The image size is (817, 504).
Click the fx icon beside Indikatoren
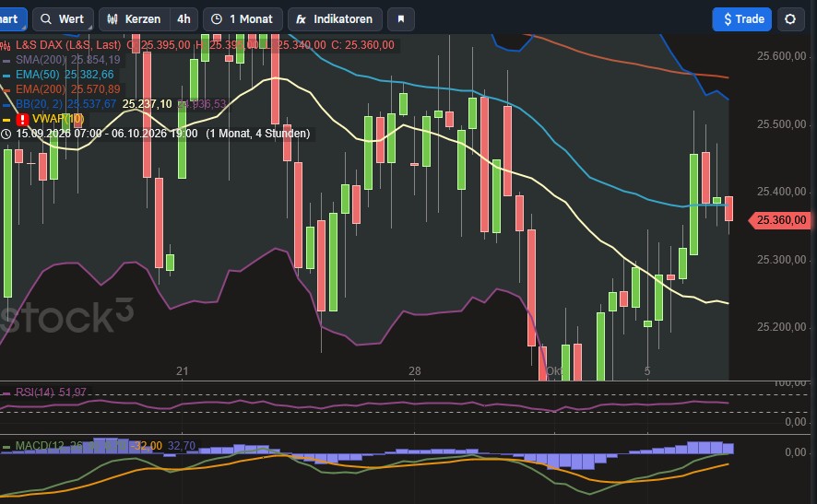click(x=302, y=19)
